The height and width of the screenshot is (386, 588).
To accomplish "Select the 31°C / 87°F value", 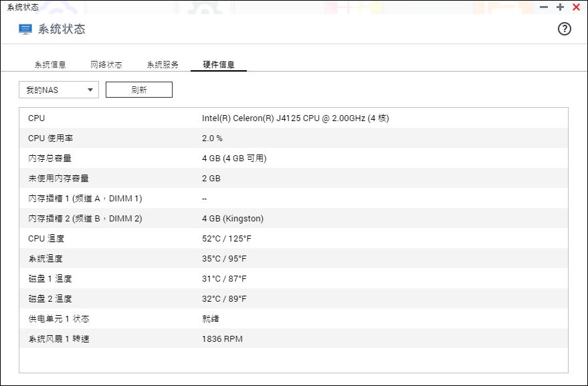I will (224, 279).
